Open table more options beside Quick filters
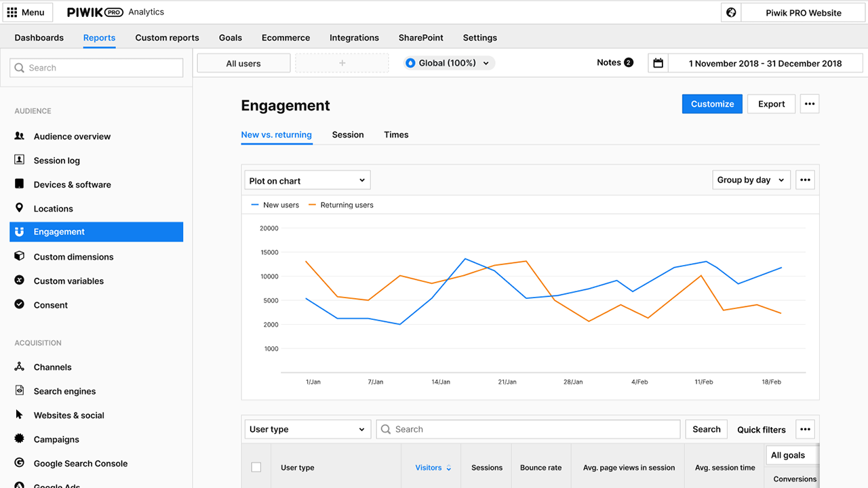 pos(805,429)
